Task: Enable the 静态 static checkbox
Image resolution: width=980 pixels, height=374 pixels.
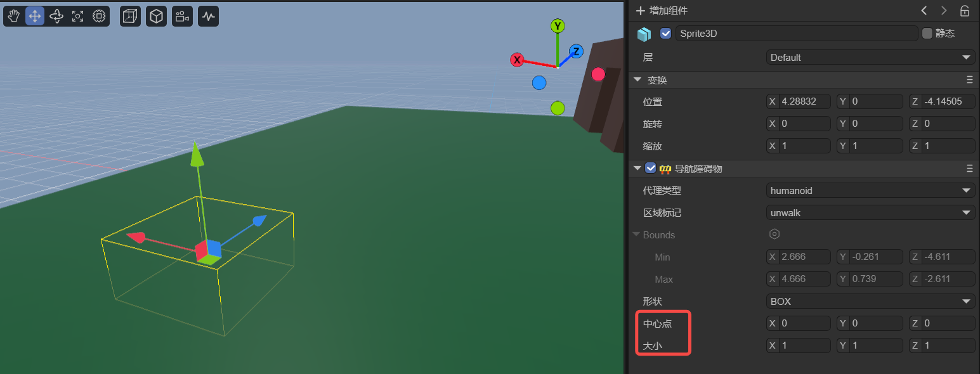Action: [927, 34]
